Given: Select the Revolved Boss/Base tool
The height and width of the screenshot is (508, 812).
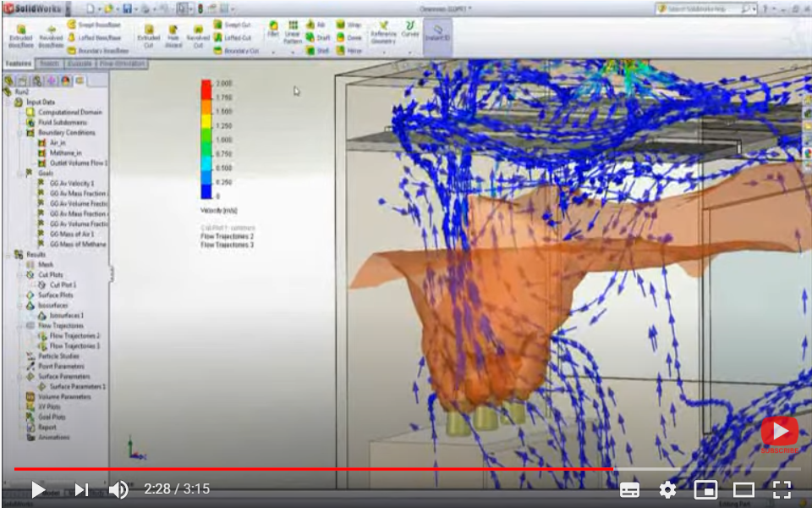Looking at the screenshot, I should [51, 36].
